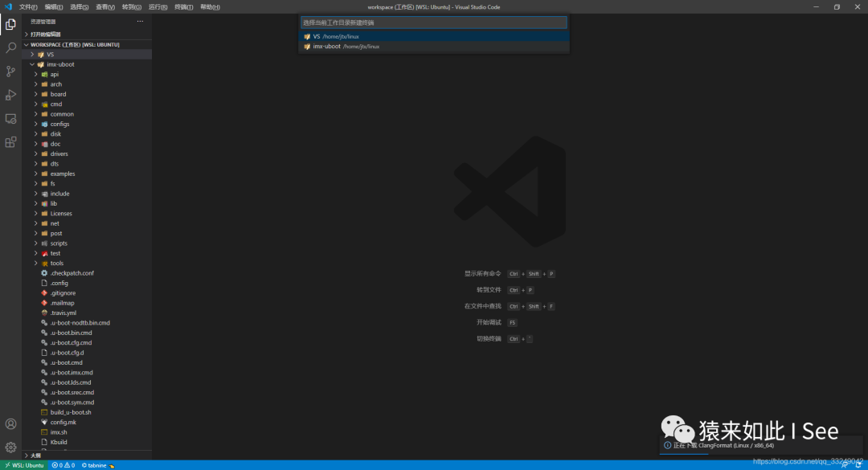Open the Manage gear icon

[x=10, y=447]
